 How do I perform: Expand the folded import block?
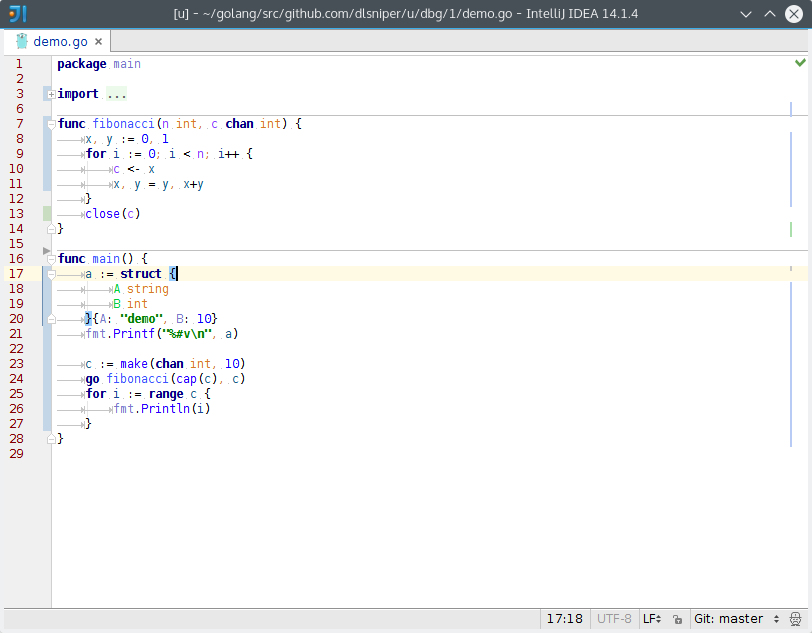pyautogui.click(x=51, y=94)
